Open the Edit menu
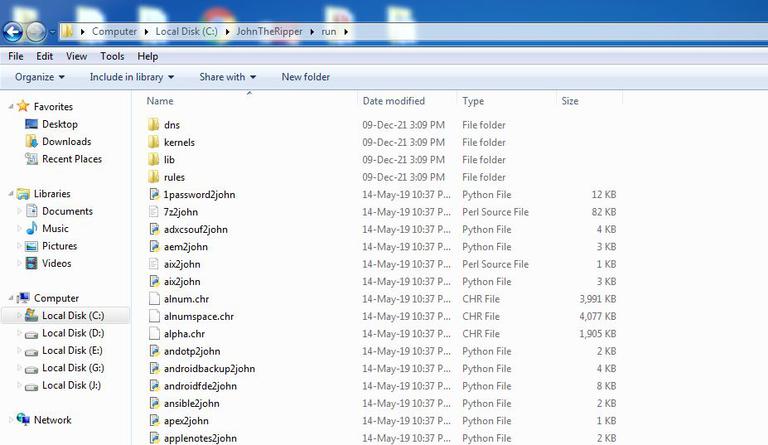The height and width of the screenshot is (445, 768). click(x=44, y=56)
